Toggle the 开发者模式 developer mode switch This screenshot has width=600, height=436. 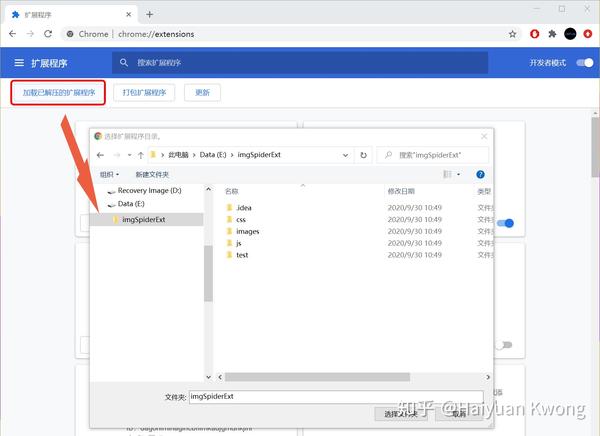coord(585,63)
